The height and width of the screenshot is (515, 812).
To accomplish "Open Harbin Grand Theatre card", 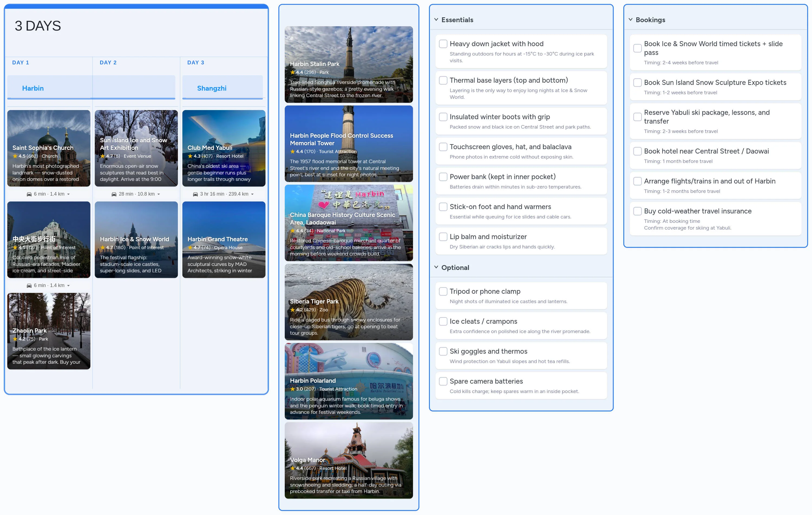I will click(224, 240).
